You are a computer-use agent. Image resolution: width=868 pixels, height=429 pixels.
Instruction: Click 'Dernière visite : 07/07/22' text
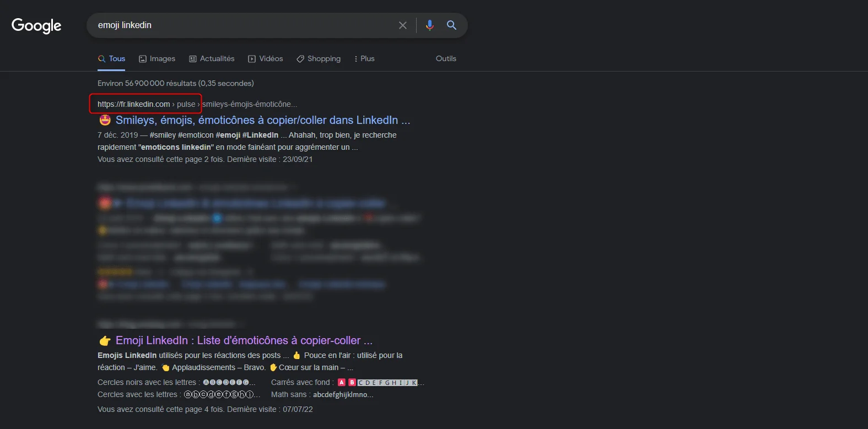[270, 409]
